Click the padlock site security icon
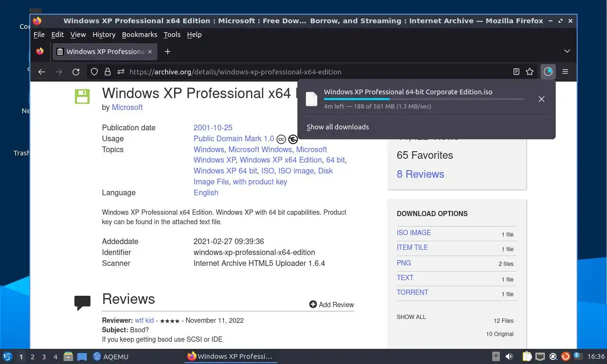The height and width of the screenshot is (364, 607). (108, 72)
